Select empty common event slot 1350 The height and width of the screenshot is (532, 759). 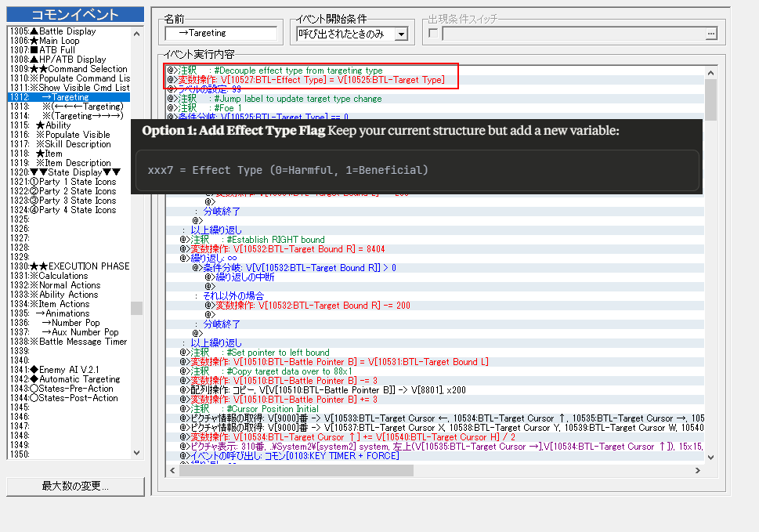click(69, 454)
